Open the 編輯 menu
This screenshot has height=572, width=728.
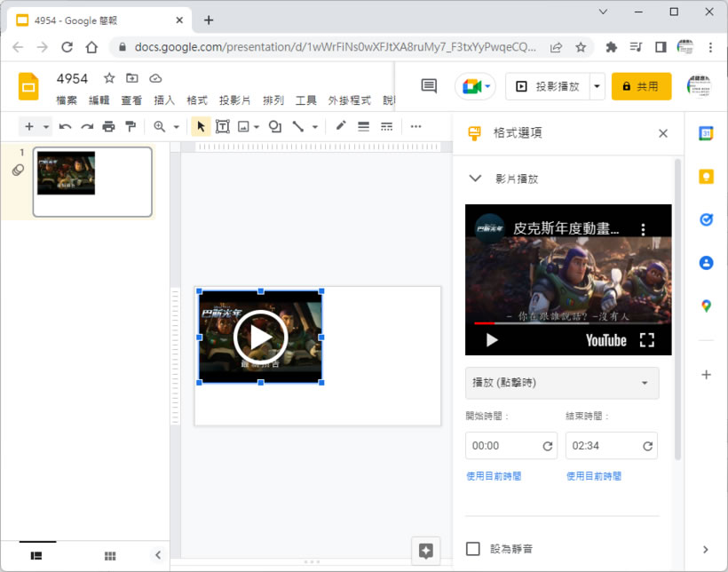pos(99,100)
